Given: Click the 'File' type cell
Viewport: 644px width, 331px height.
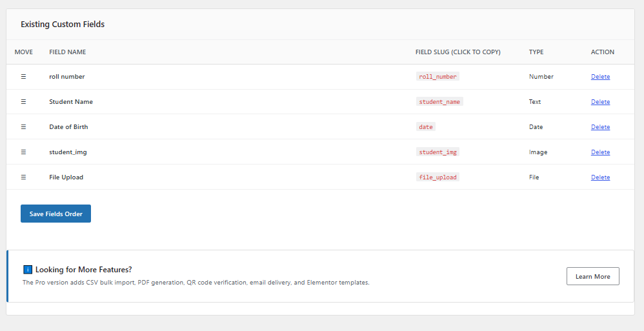Looking at the screenshot, I should [534, 177].
